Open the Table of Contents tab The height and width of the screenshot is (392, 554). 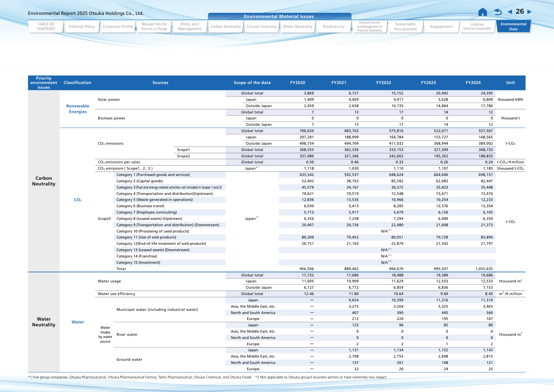tap(46, 27)
